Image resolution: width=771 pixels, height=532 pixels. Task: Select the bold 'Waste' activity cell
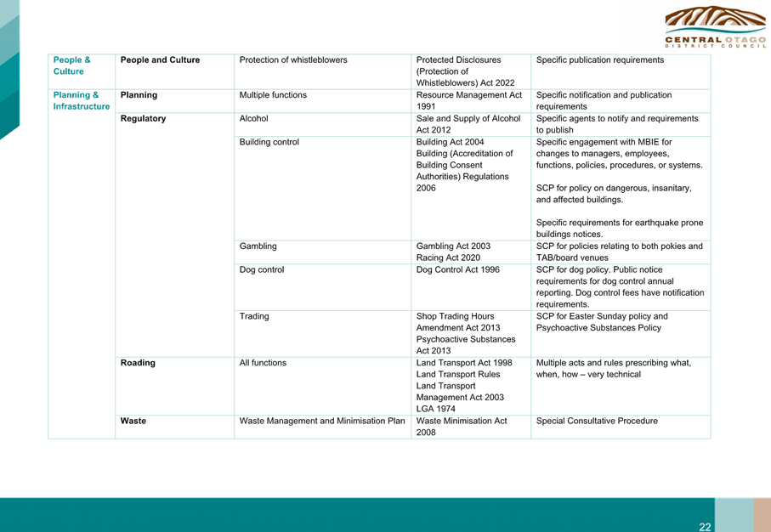(174, 427)
